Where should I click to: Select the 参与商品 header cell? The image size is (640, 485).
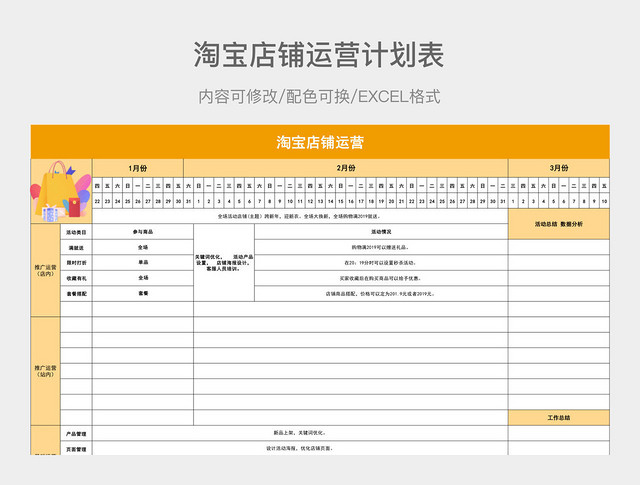click(x=143, y=232)
